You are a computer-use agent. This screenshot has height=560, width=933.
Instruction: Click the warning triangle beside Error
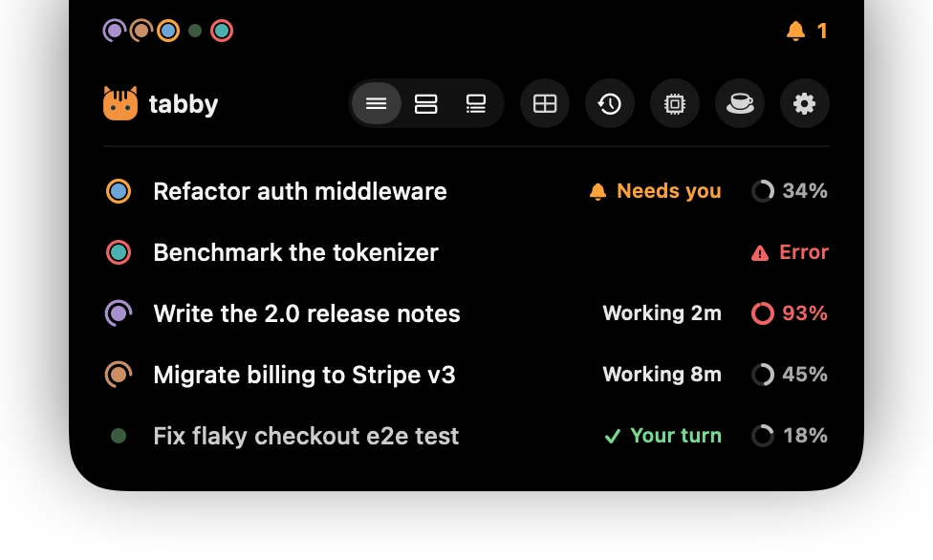tap(759, 253)
